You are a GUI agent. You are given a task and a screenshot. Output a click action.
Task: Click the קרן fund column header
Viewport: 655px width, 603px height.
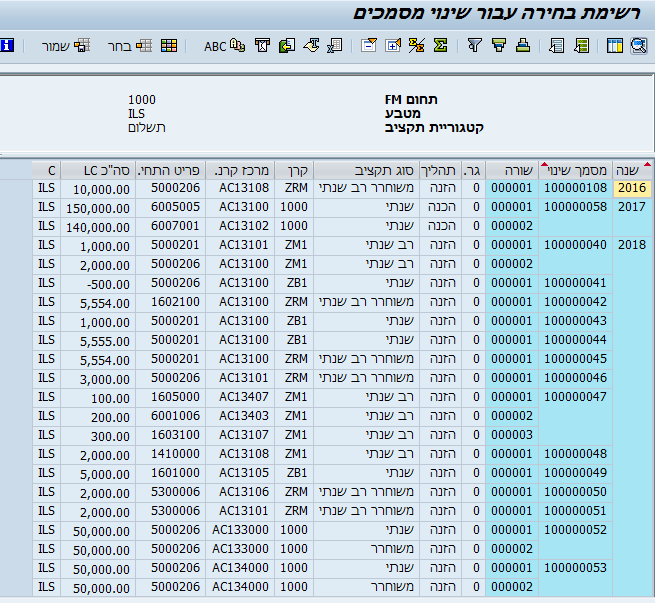pyautogui.click(x=294, y=170)
